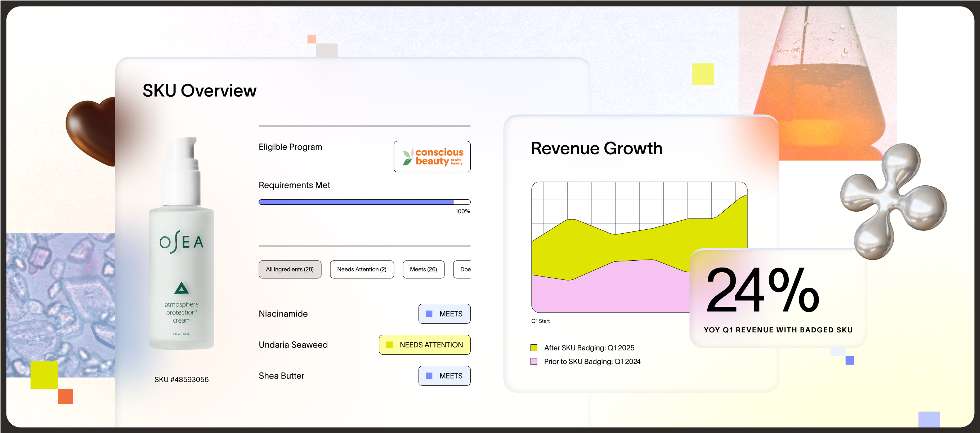Click the Undaria Seaweed ingredient name

pyautogui.click(x=293, y=345)
